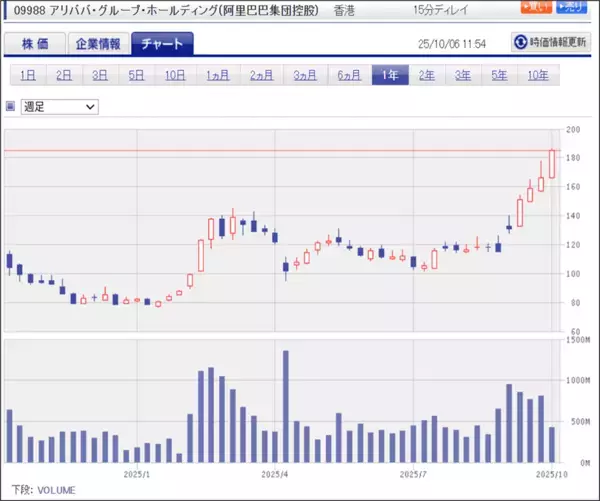Set chart period to 5年
600x501 pixels.
point(499,75)
